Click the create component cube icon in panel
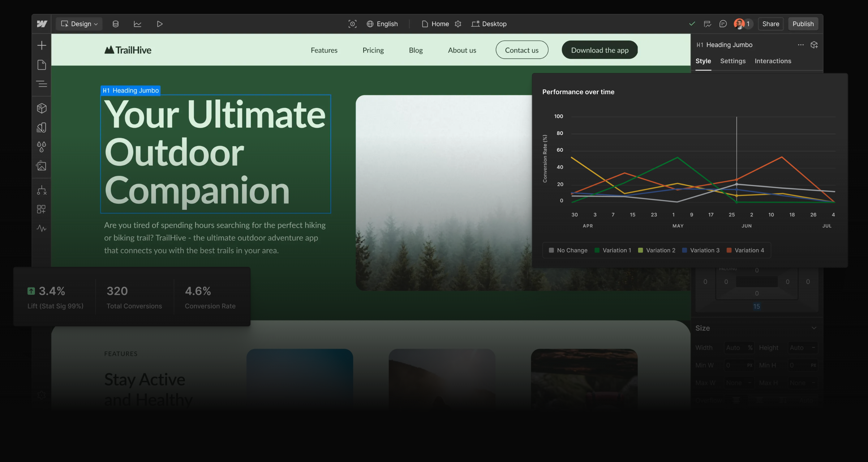The height and width of the screenshot is (462, 868). (x=814, y=45)
